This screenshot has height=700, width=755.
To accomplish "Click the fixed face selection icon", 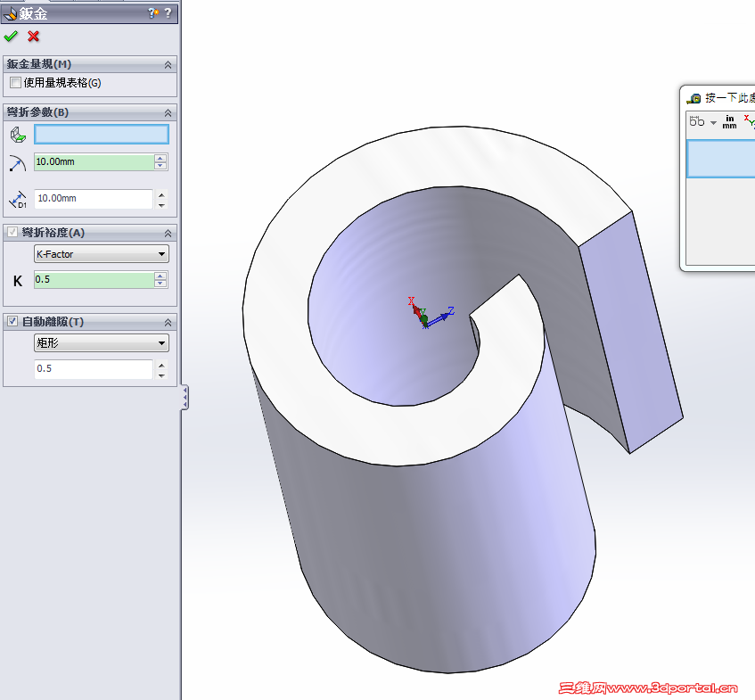I will click(18, 135).
